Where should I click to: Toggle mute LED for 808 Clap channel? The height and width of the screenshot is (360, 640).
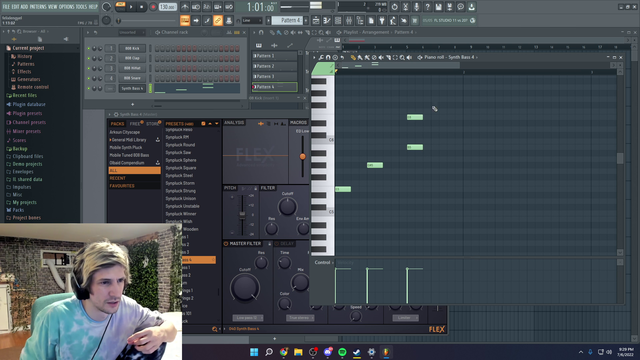pos(89,58)
